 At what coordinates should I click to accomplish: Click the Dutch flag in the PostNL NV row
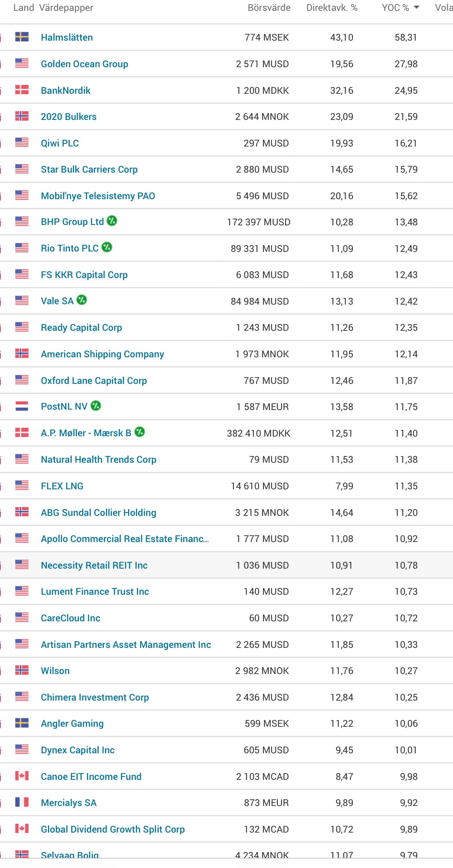22,406
